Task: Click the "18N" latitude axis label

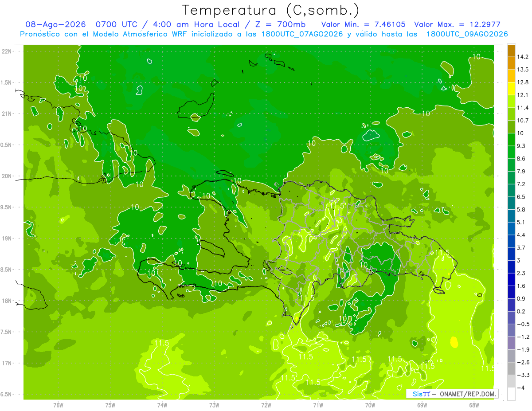Action: coord(8,301)
